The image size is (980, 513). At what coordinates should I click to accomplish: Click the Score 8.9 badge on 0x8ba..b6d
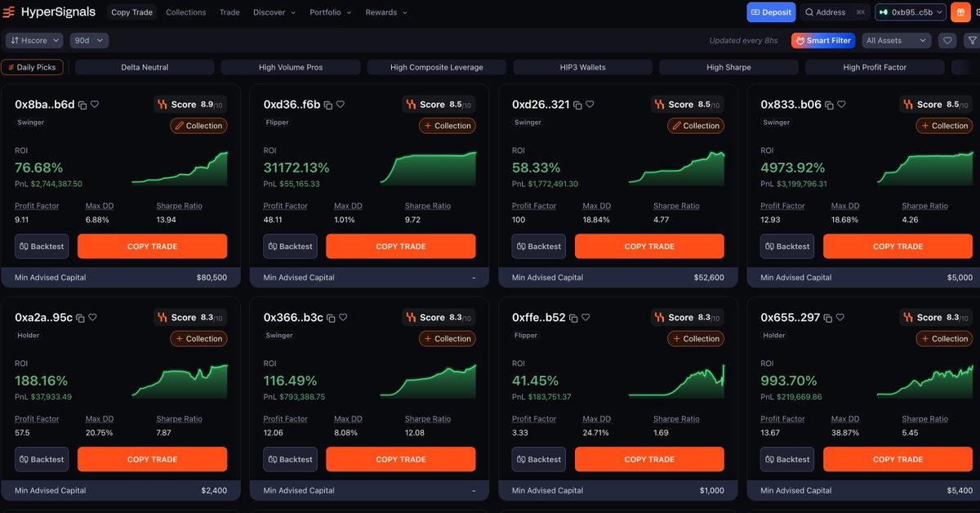pyautogui.click(x=190, y=105)
